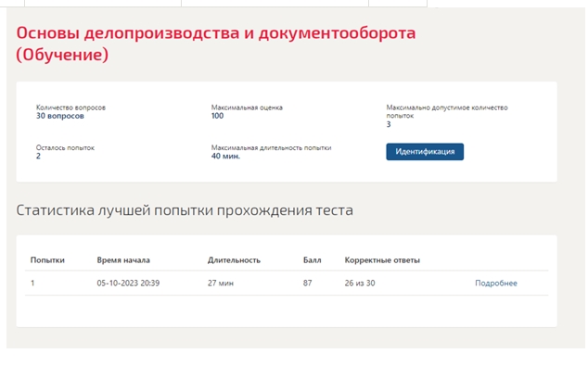The width and height of the screenshot is (588, 366).
Task: Click the Максимальная оценка value 100
Action: coord(218,116)
